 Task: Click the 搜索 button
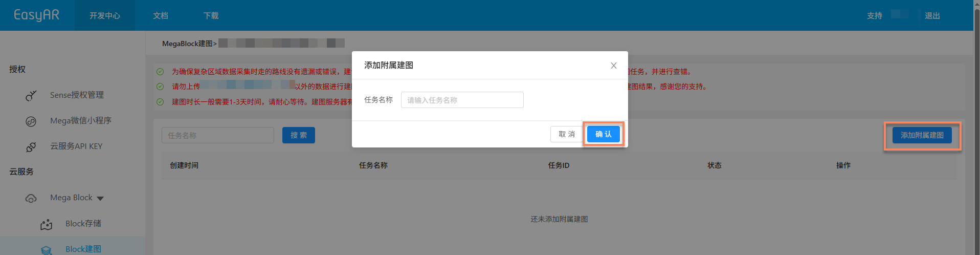point(299,135)
